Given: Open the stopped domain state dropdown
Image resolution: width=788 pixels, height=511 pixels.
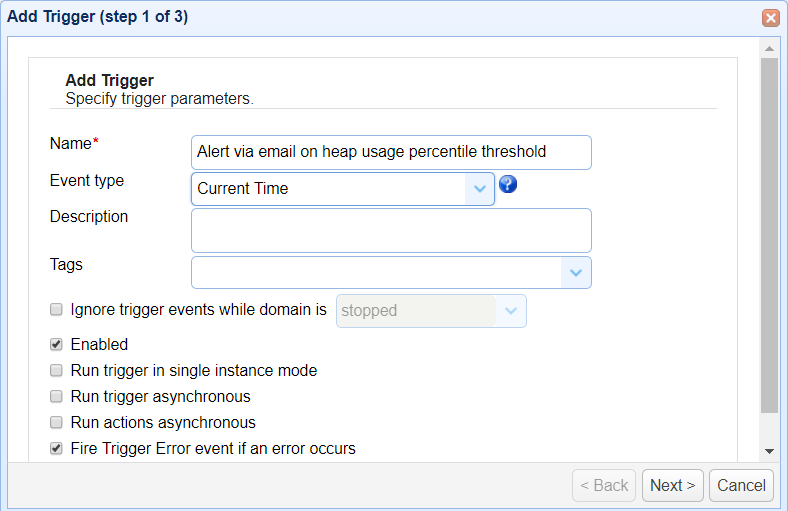Looking at the screenshot, I should coord(511,311).
